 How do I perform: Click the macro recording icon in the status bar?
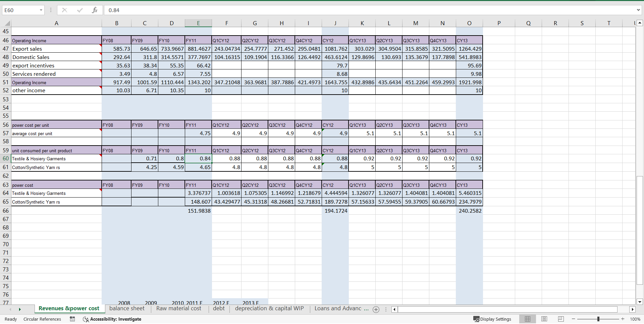72,319
